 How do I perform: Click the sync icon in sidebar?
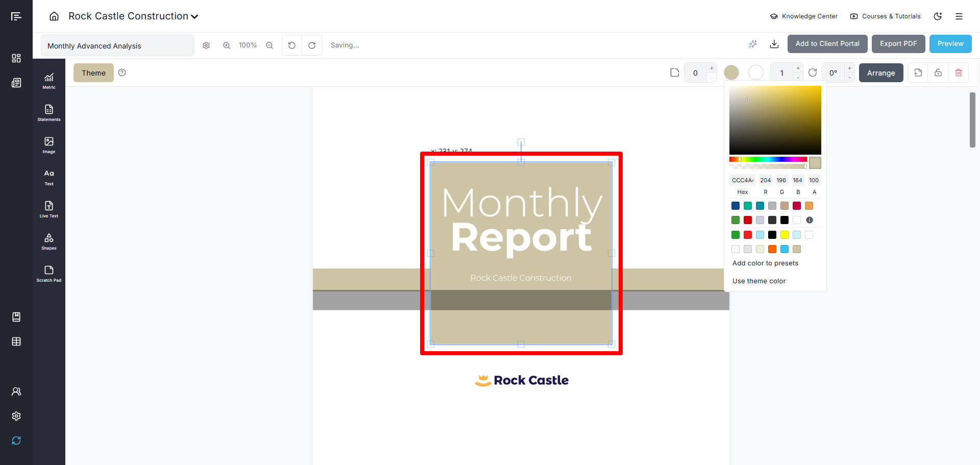tap(16, 440)
